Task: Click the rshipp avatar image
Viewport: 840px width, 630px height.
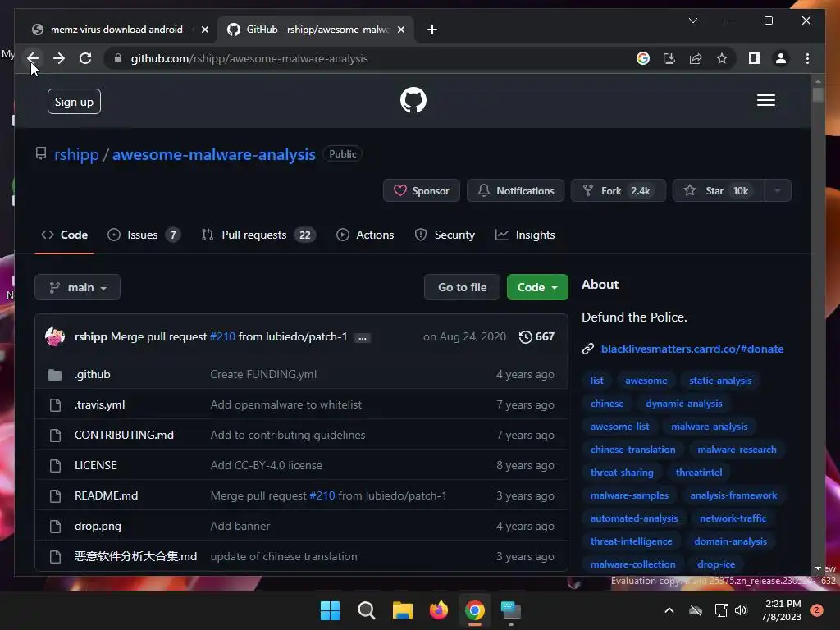Action: pyautogui.click(x=55, y=337)
